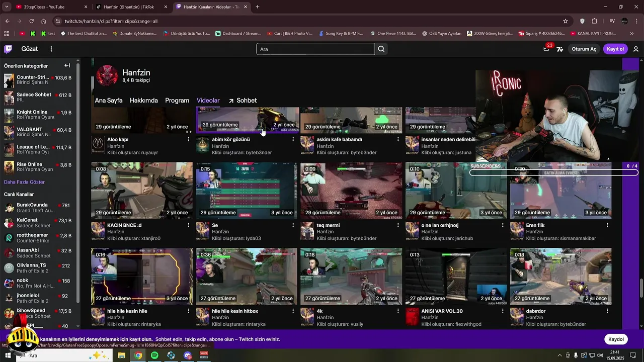Open File Explorer from the taskbar
This screenshot has height=362, width=644.
coord(121,355)
